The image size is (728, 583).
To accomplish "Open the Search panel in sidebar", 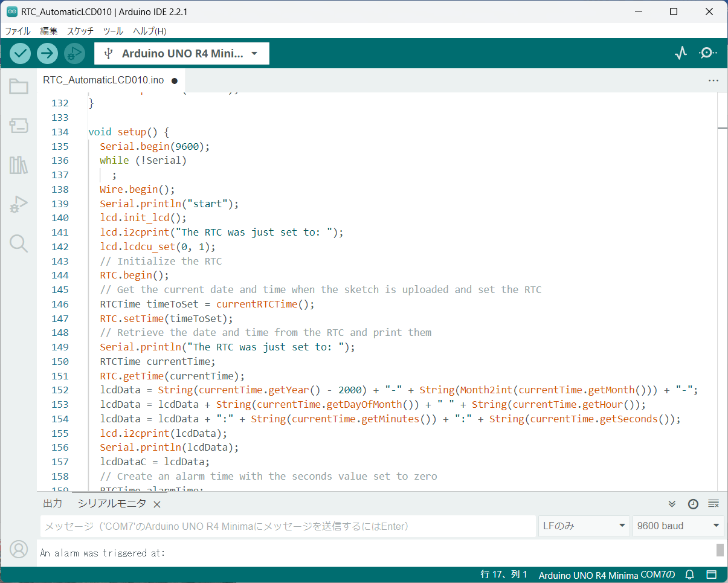I will (x=19, y=243).
